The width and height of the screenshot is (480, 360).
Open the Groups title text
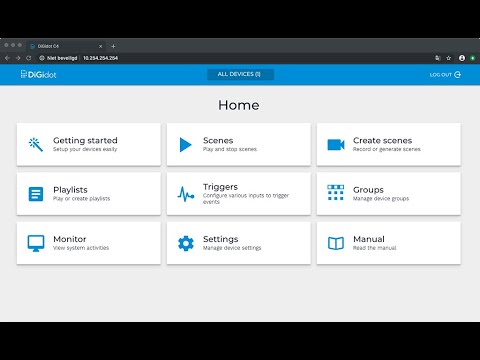[x=368, y=190]
